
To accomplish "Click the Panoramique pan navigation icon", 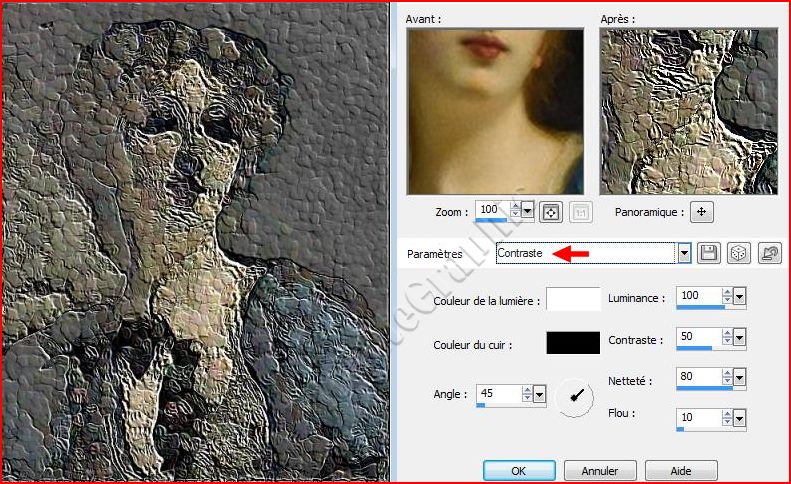I will point(702,211).
